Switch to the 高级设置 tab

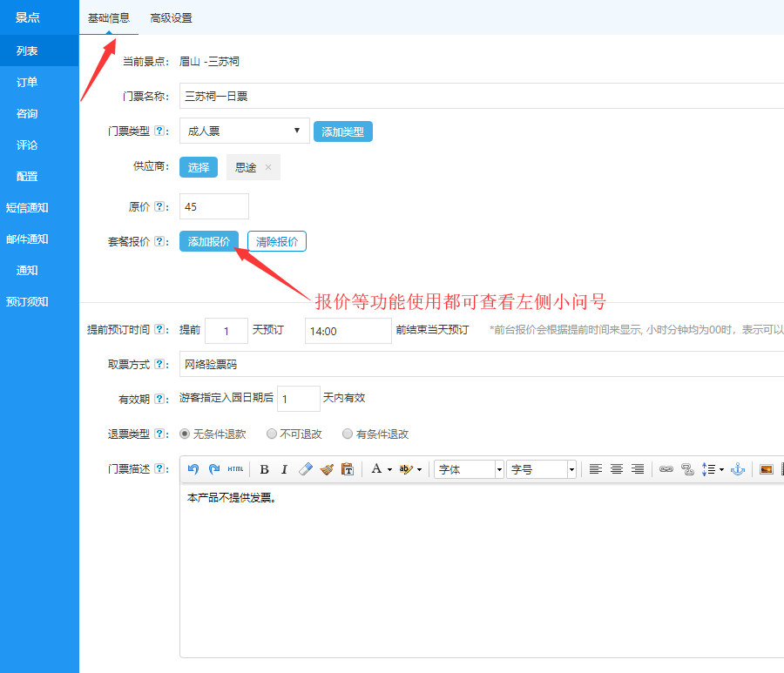pos(171,17)
